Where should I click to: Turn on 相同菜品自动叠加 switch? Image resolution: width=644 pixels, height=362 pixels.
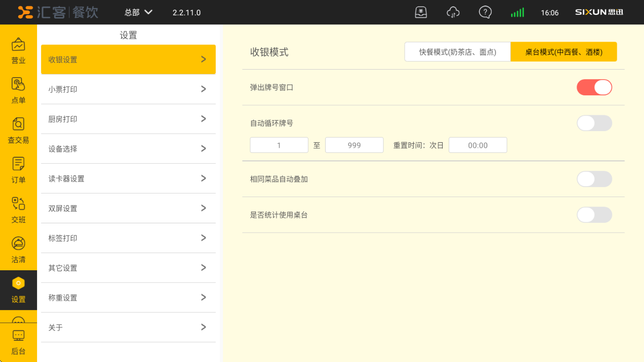click(594, 179)
